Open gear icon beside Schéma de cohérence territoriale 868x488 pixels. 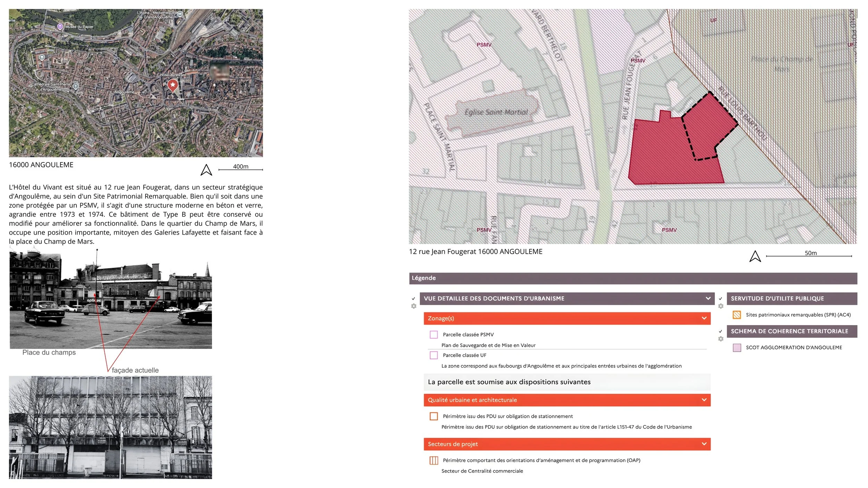(x=721, y=339)
